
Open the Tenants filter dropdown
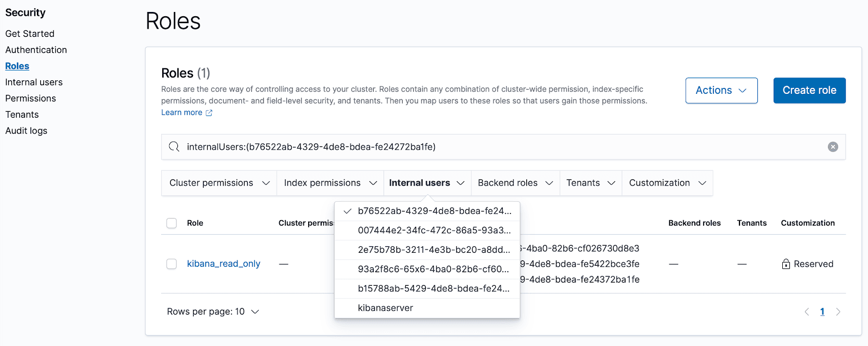pos(590,183)
